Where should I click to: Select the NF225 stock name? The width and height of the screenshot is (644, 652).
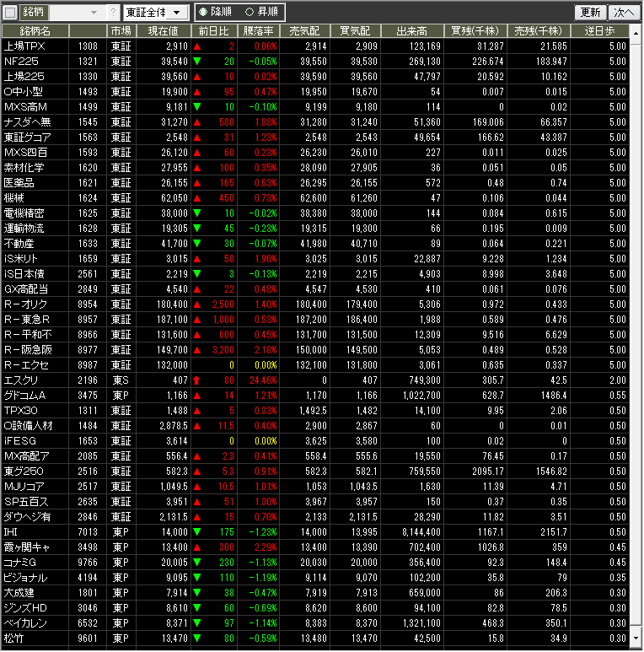pyautogui.click(x=21, y=62)
